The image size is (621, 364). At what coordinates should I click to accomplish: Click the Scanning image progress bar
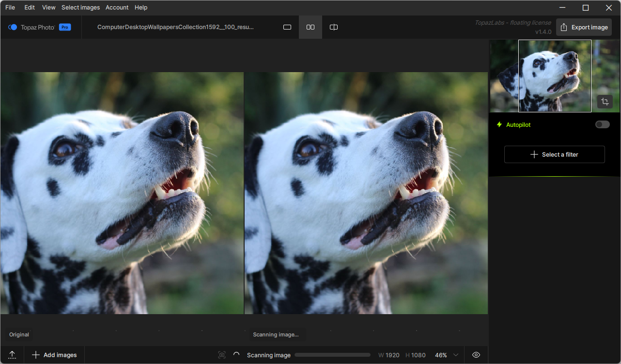(x=332, y=355)
